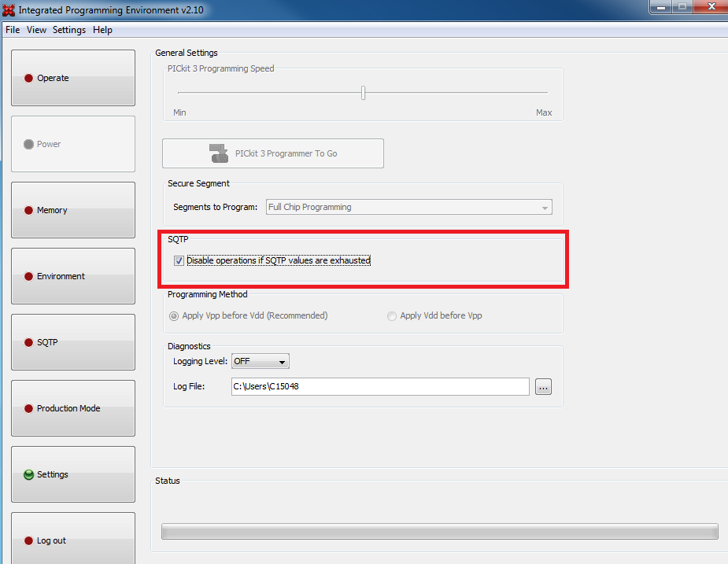Open the Power panel
This screenshot has width=728, height=564.
(72, 144)
